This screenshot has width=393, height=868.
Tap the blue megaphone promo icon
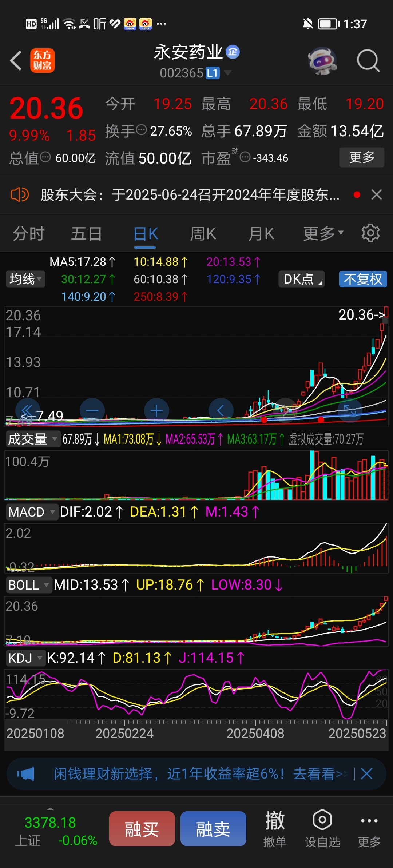coord(25,774)
